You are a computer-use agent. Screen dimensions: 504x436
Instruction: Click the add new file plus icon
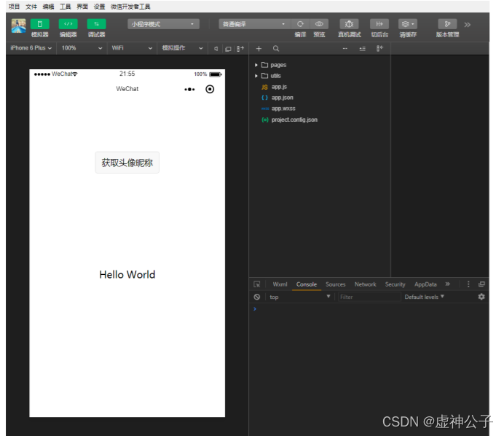point(259,49)
